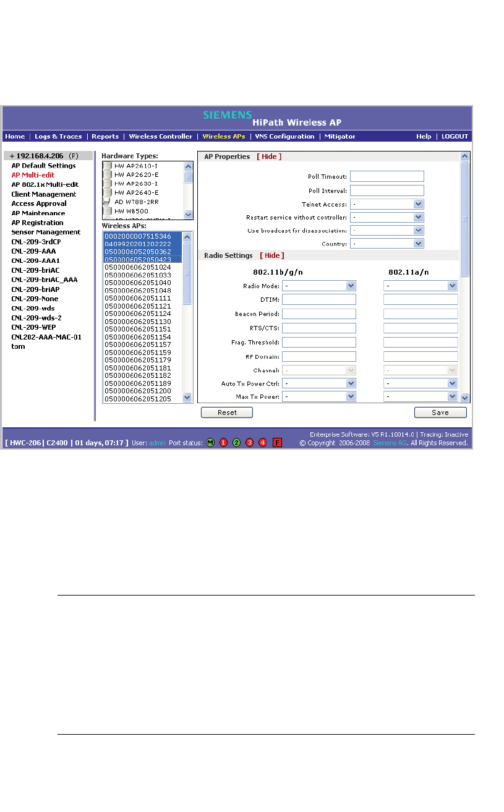Open Access Approval in sidebar
Screen dimensions: 504x812
(x=39, y=203)
